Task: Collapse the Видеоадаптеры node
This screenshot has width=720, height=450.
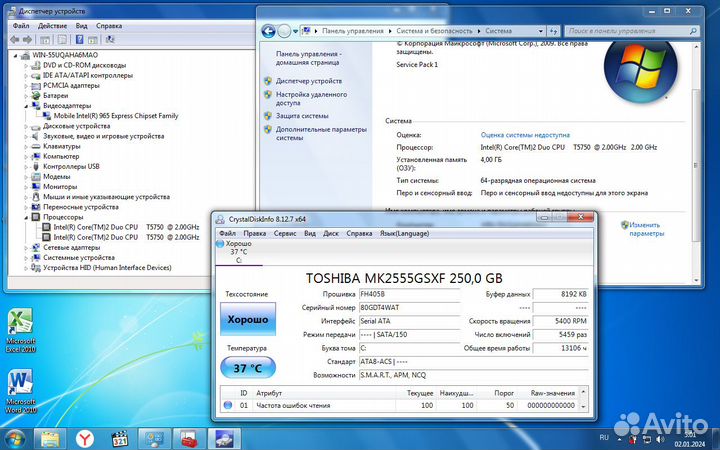Action: 26,106
